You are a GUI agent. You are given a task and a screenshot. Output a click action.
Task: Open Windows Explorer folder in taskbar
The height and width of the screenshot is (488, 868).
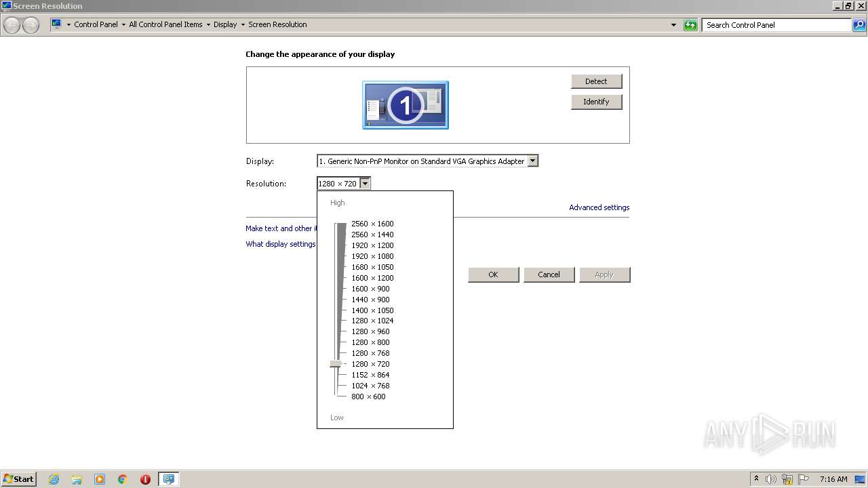tap(77, 479)
